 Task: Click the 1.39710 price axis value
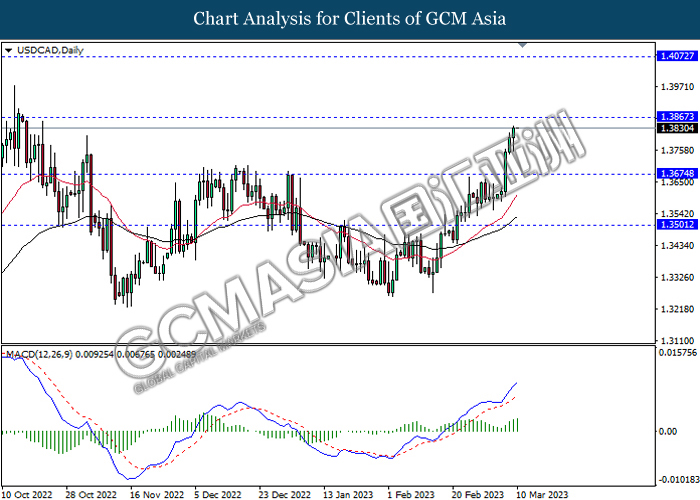coord(677,87)
